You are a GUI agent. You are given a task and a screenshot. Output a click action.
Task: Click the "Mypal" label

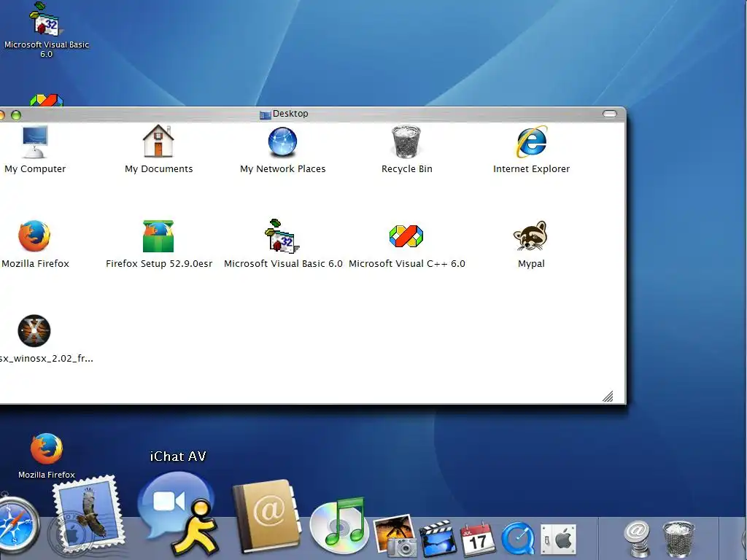[531, 264]
